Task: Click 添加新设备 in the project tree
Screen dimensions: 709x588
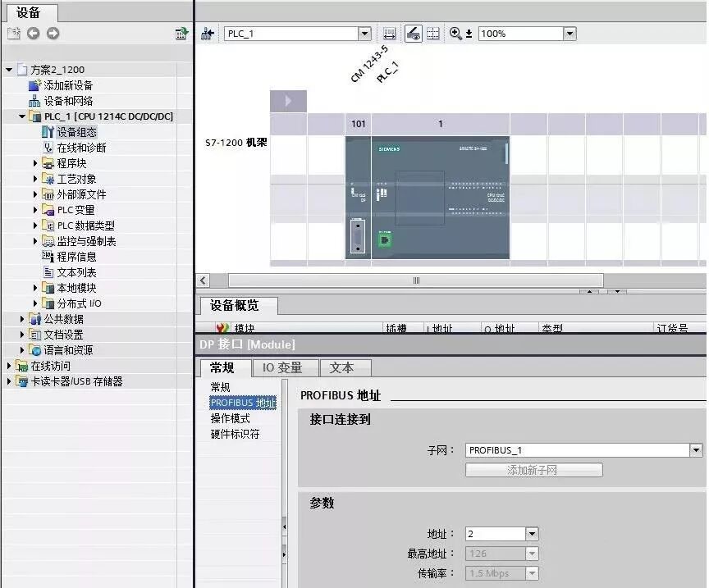Action: point(70,85)
